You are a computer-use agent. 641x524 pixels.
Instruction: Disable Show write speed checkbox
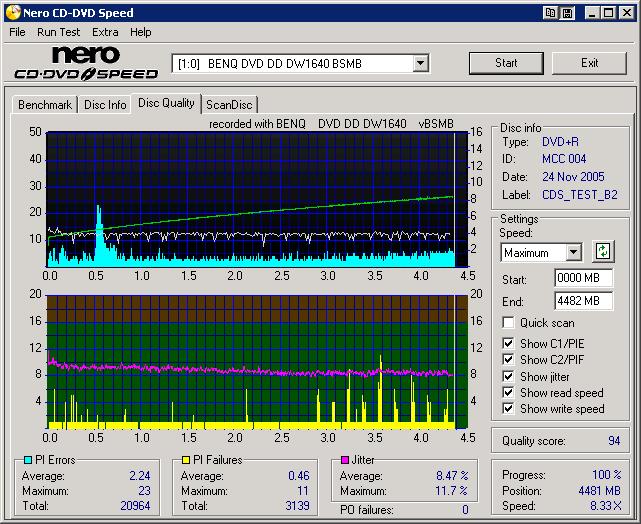[509, 408]
